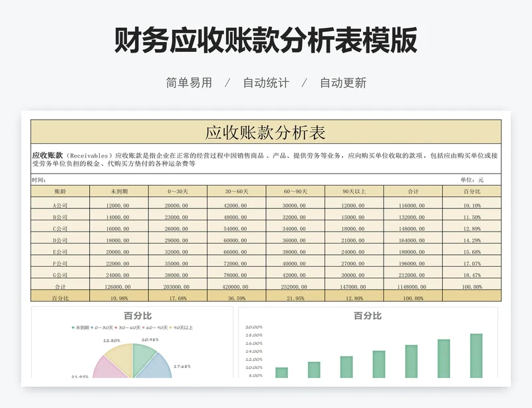The image size is (532, 408).
Task: Click the heading 财务应收账款分析表模版
Action: click(265, 41)
